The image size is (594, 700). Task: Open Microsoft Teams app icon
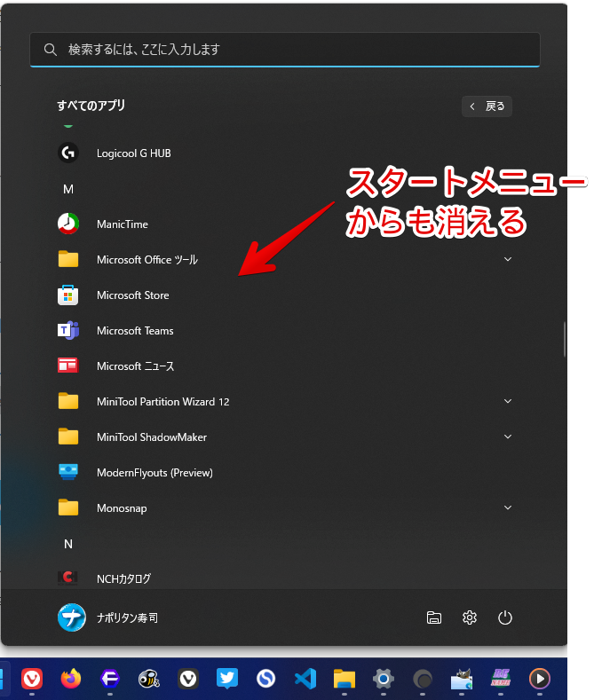pos(68,331)
